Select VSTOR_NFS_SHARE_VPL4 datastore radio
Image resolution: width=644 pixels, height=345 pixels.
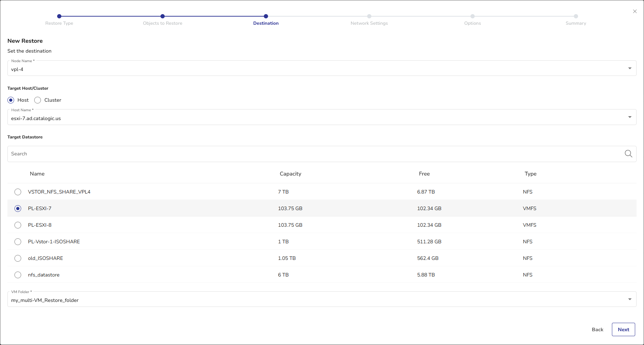coord(18,192)
